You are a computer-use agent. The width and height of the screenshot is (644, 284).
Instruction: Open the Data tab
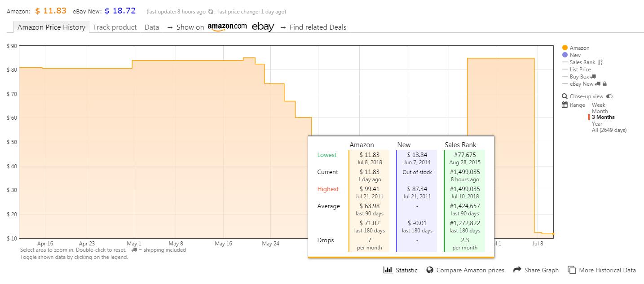tap(152, 27)
